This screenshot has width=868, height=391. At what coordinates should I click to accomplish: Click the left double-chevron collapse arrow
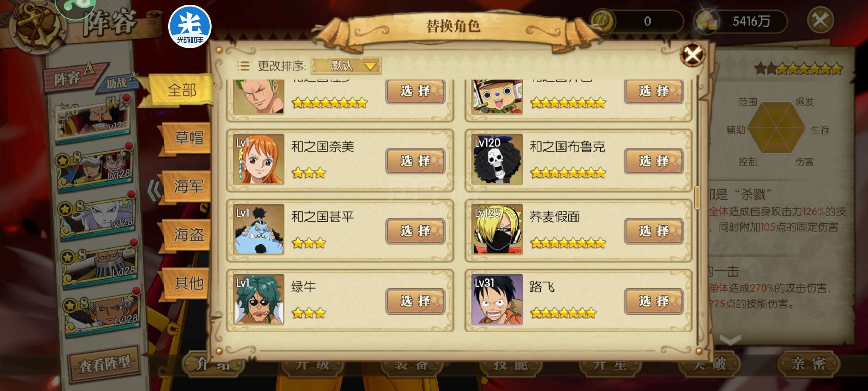pyautogui.click(x=154, y=190)
